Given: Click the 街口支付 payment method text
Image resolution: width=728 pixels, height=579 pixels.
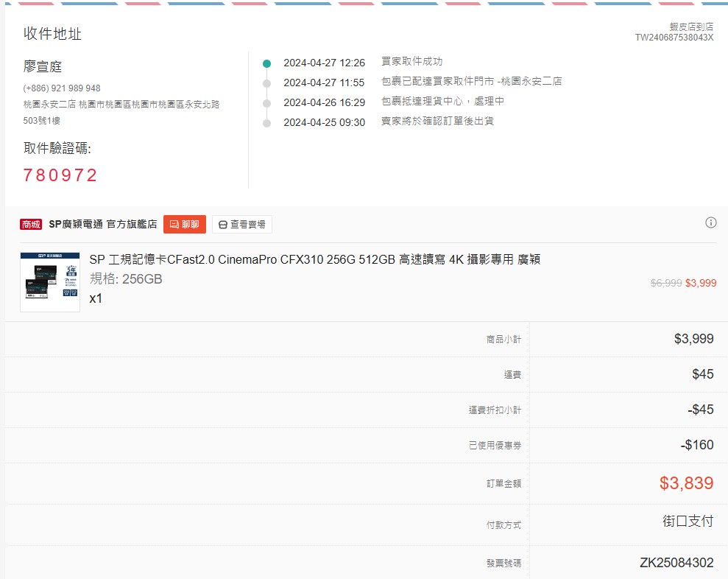Looking at the screenshot, I should [x=688, y=522].
